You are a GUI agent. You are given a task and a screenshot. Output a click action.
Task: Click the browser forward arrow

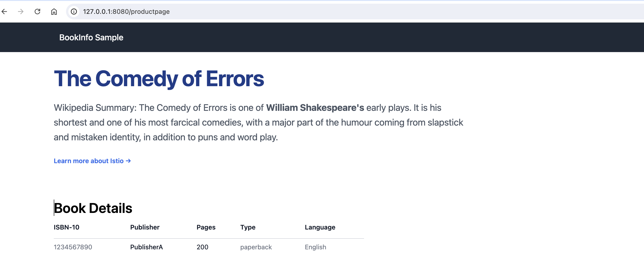[21, 12]
